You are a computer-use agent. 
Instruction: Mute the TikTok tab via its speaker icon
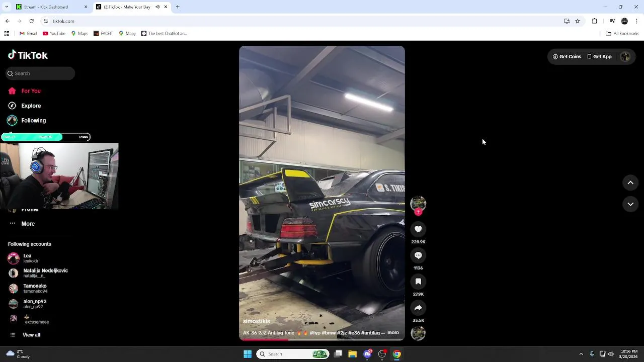[157, 7]
